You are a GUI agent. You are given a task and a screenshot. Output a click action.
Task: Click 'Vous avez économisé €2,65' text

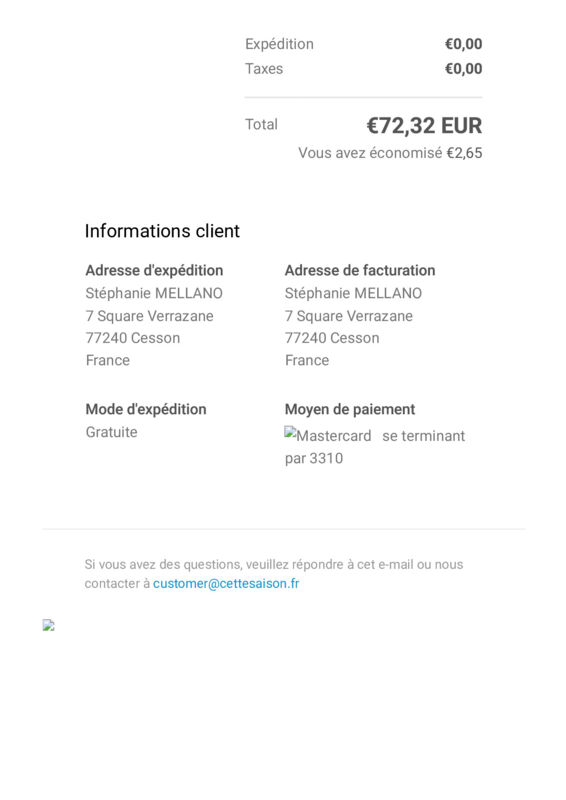390,153
